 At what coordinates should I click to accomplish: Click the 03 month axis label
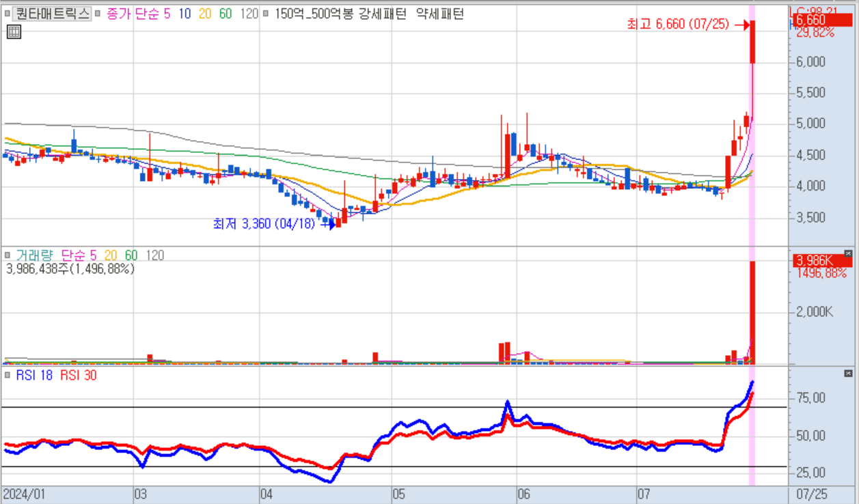pyautogui.click(x=141, y=493)
